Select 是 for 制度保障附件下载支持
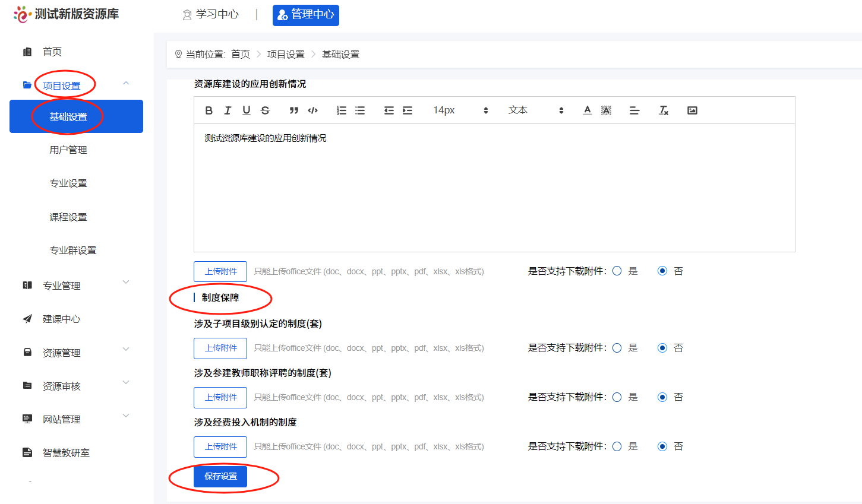 tap(617, 348)
